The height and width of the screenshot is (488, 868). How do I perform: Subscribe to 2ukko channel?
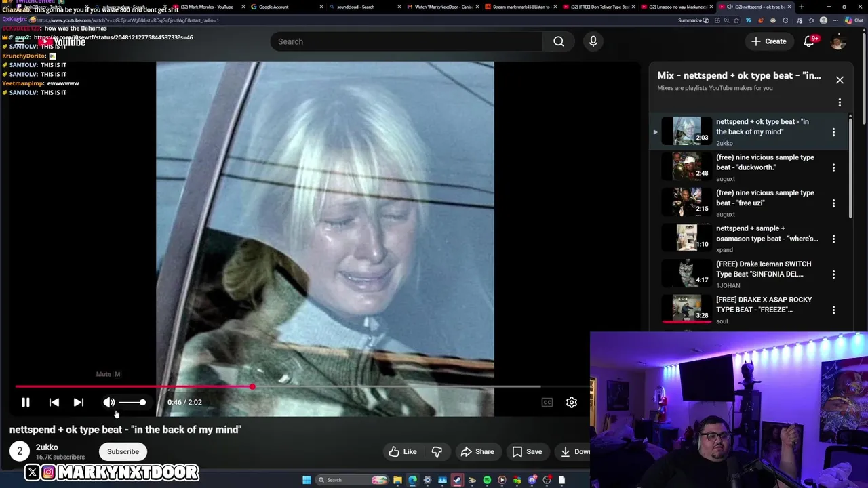[123, 451]
